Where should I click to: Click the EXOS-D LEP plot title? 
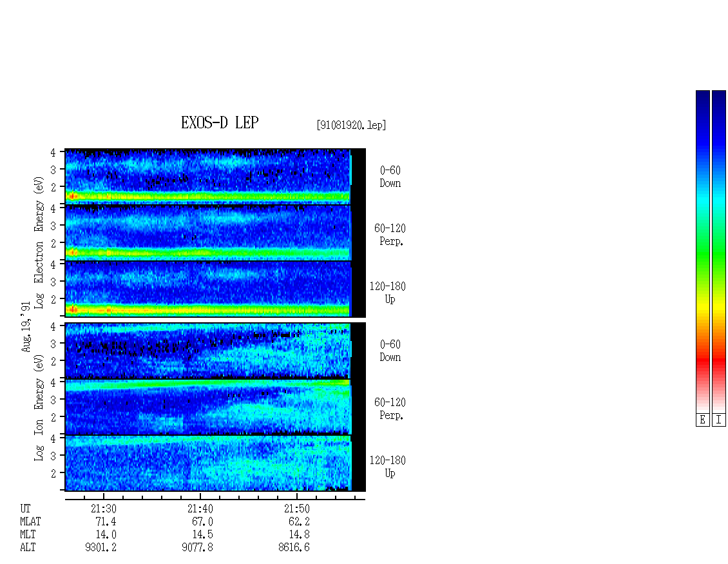pos(220,122)
